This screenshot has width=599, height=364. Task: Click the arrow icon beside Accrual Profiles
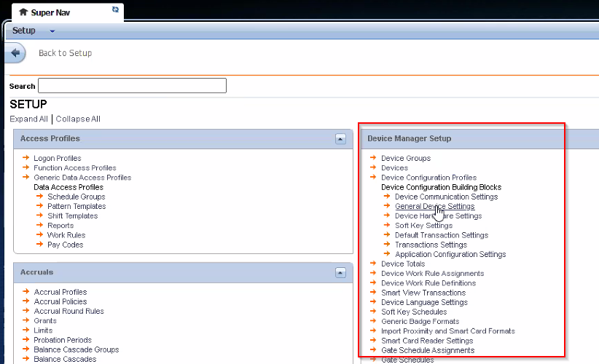pyautogui.click(x=26, y=292)
